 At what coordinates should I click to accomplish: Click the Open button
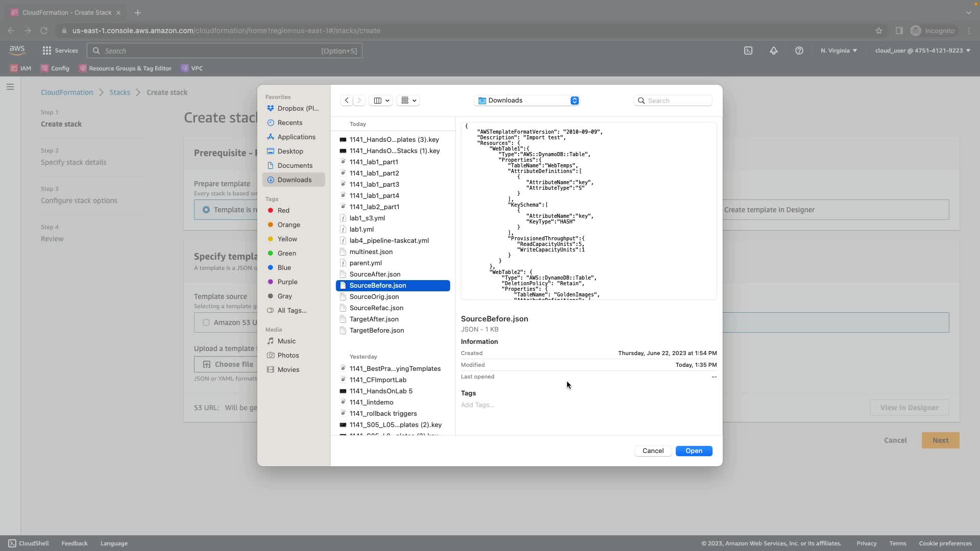[x=694, y=451]
